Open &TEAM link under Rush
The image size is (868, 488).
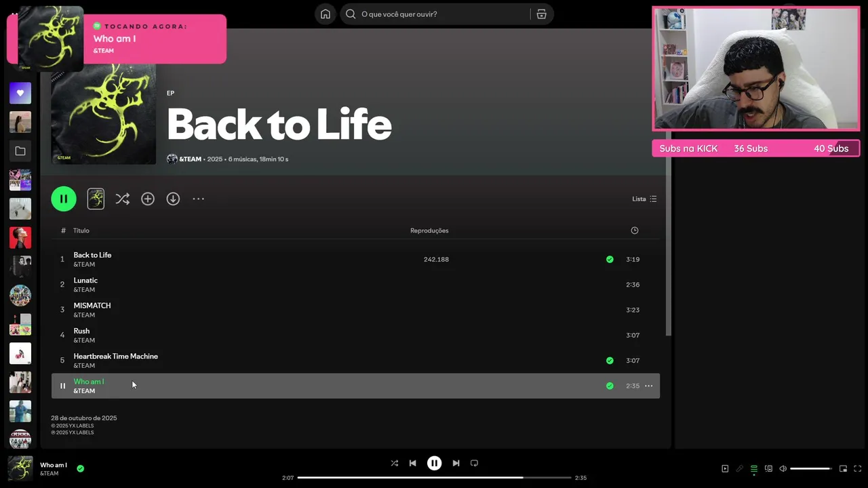click(x=84, y=340)
